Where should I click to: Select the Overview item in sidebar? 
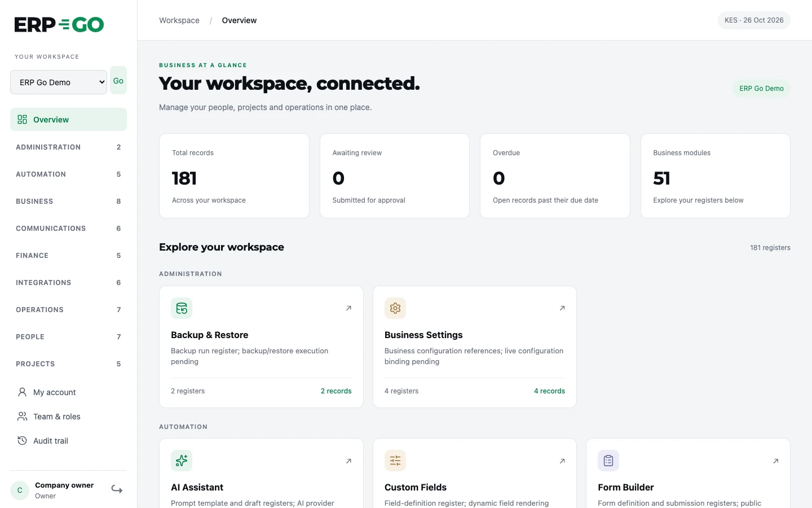click(x=68, y=120)
